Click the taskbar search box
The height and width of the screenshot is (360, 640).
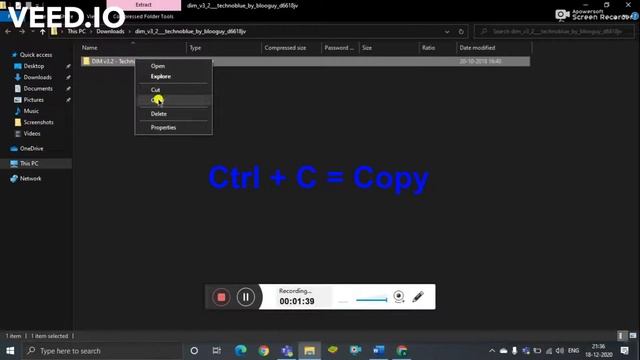(x=102, y=351)
